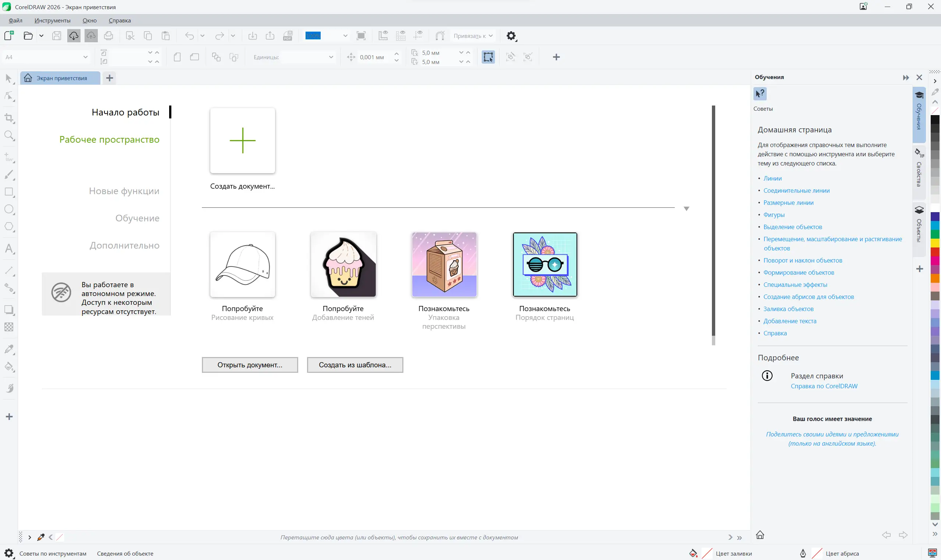Toggle landscape page orientation
941x560 pixels.
coord(195,57)
